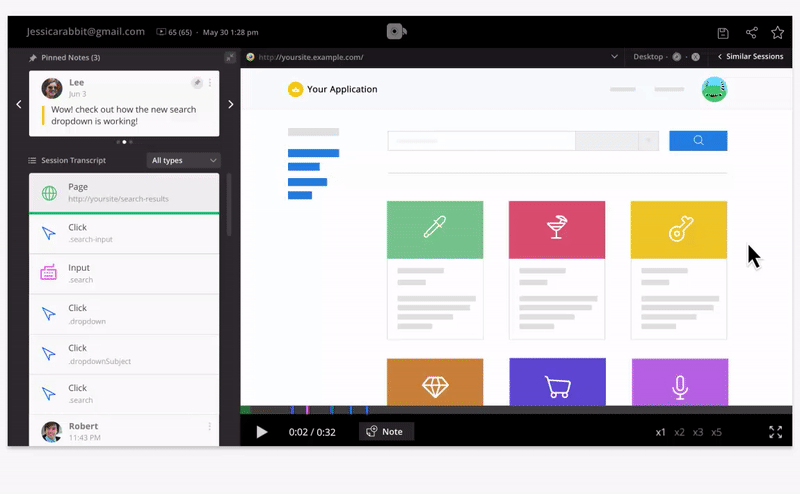The height and width of the screenshot is (494, 800).
Task: Unpin Lee's note with the pin toggle
Action: [197, 83]
